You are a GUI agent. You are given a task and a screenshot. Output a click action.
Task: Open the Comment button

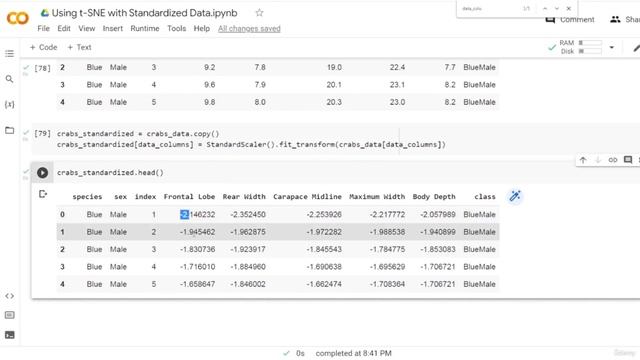(x=570, y=20)
